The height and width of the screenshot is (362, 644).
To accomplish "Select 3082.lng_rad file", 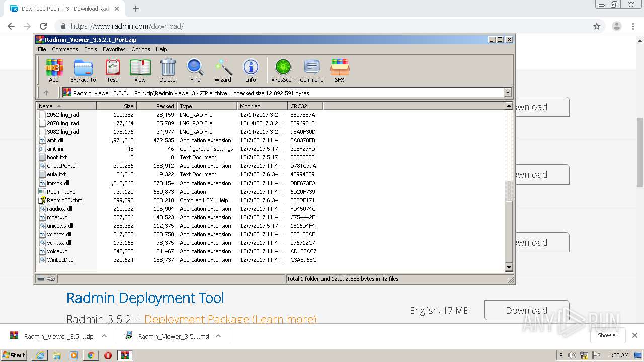I will click(x=63, y=132).
